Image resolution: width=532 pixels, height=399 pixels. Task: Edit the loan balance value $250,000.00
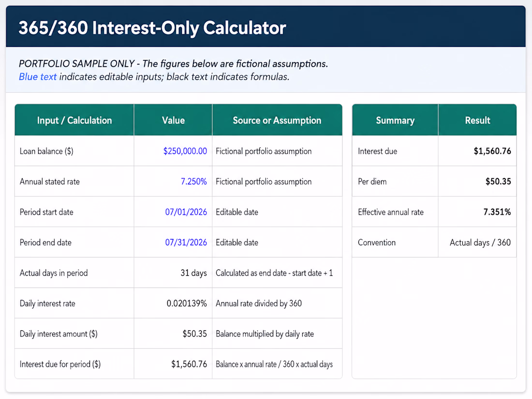[x=185, y=151]
